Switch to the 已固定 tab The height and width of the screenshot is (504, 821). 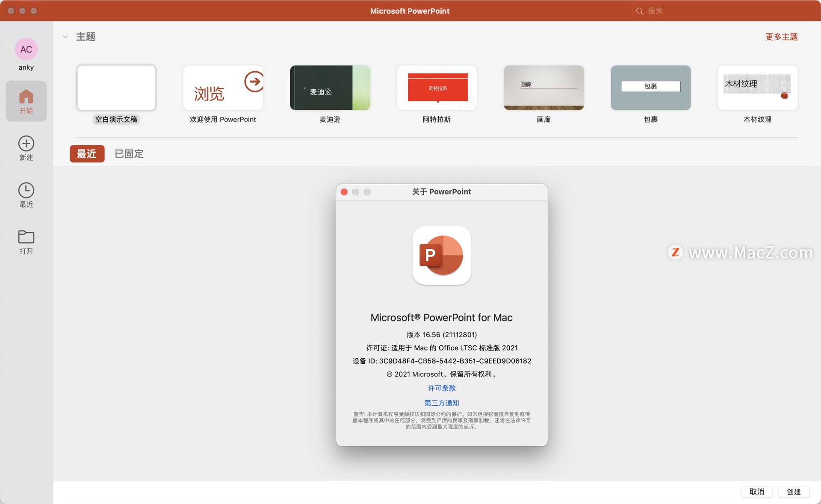(x=129, y=153)
